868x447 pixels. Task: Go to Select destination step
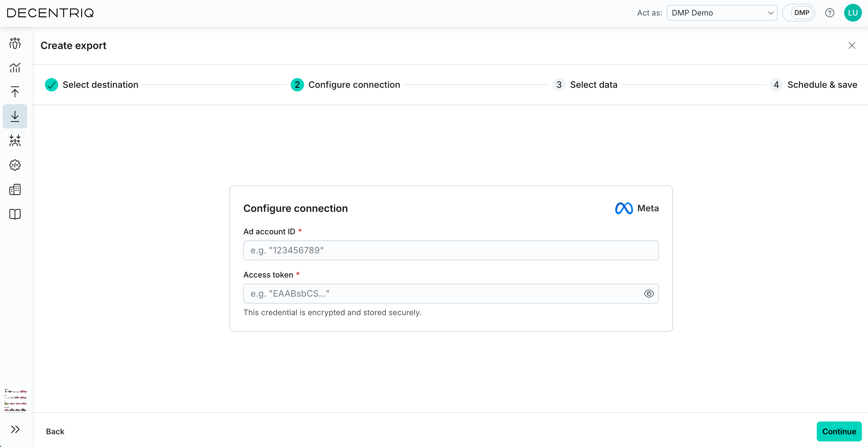[92, 84]
